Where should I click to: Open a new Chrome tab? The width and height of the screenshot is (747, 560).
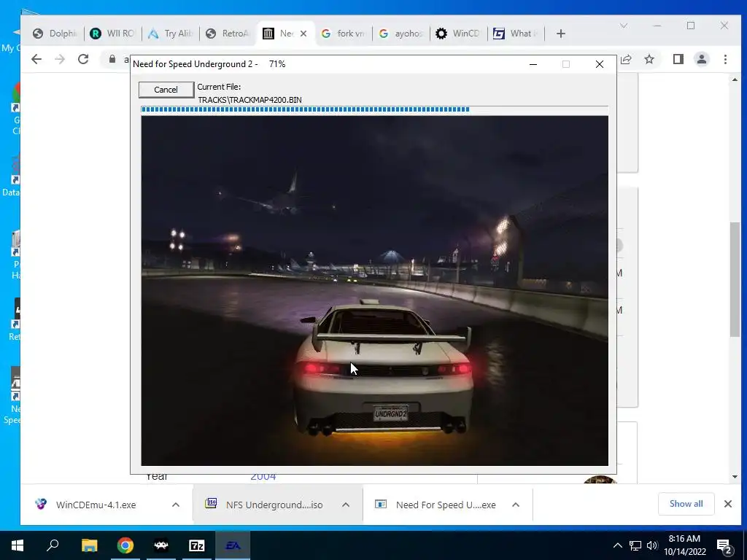pyautogui.click(x=561, y=34)
